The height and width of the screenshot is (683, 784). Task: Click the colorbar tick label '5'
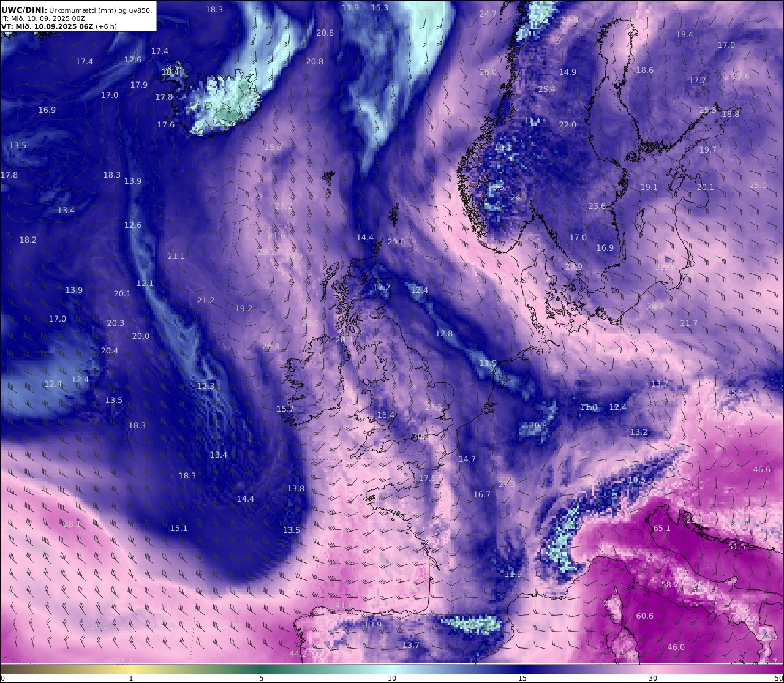tap(262, 678)
